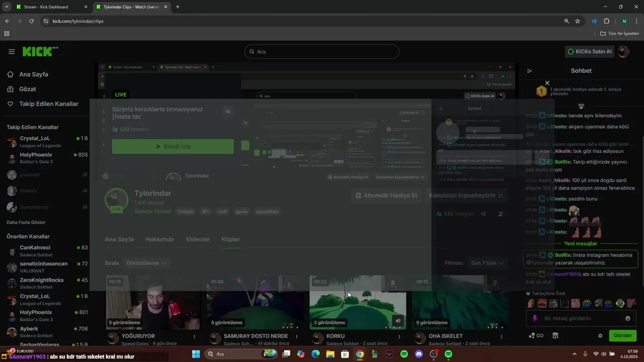This screenshot has width=644, height=362.
Task: Select HolyPhoenix in followed channels
Action: tap(48, 158)
